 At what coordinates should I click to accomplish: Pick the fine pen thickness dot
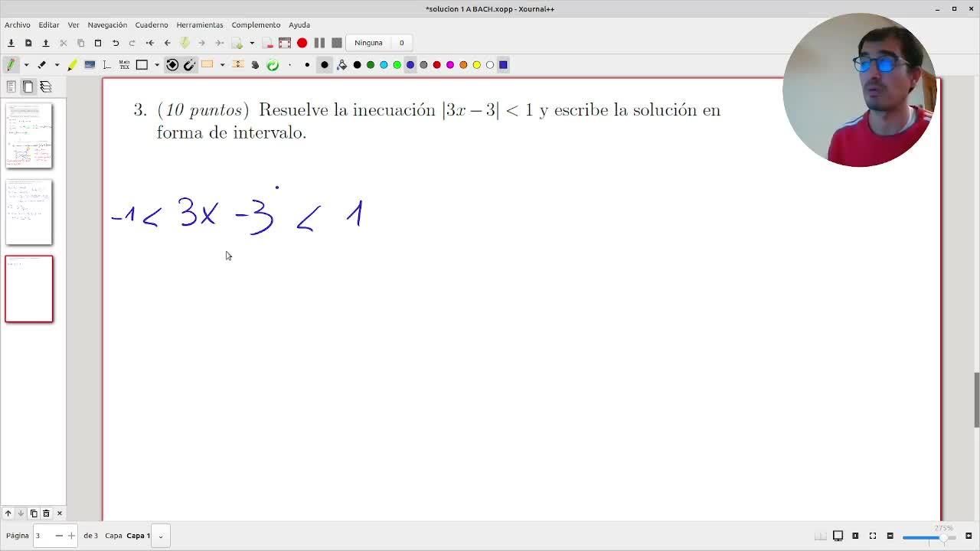click(x=290, y=65)
